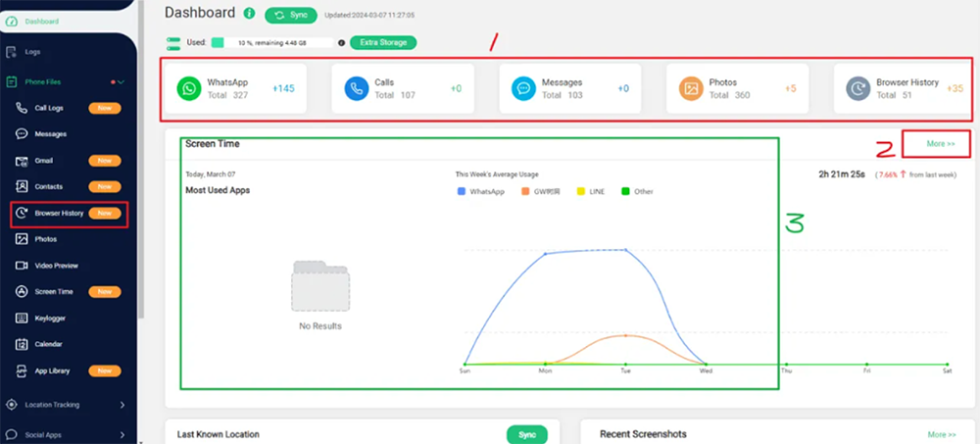Toggle the WhatsApp series in chart legend
The image size is (980, 444).
(x=481, y=191)
